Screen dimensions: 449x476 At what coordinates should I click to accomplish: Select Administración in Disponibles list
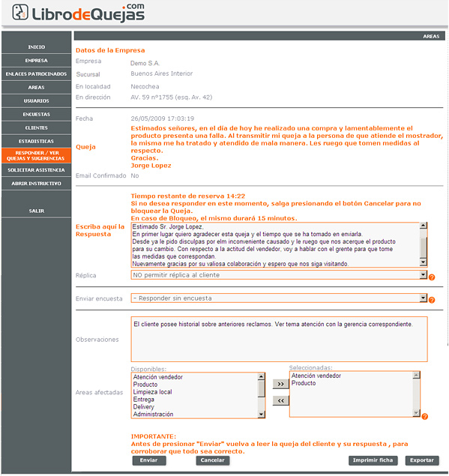tap(153, 415)
